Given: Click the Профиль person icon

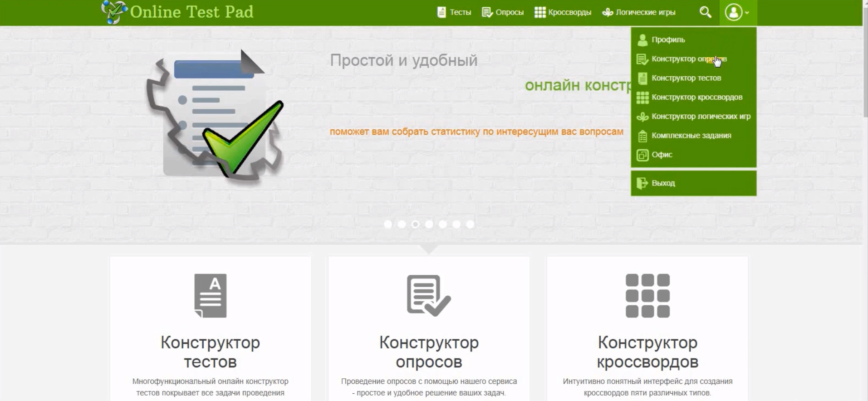Looking at the screenshot, I should tap(642, 40).
